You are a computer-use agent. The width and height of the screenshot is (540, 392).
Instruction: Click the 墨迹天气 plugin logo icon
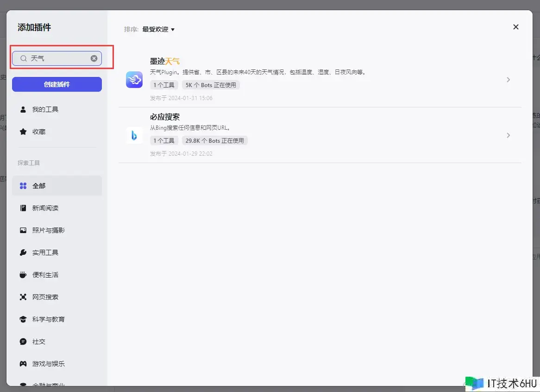coord(134,80)
